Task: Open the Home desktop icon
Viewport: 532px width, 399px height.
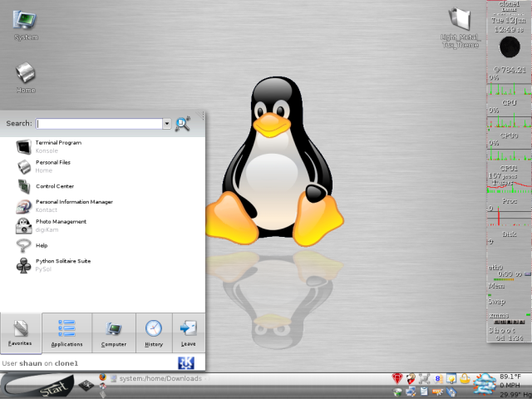Action: tap(26, 77)
